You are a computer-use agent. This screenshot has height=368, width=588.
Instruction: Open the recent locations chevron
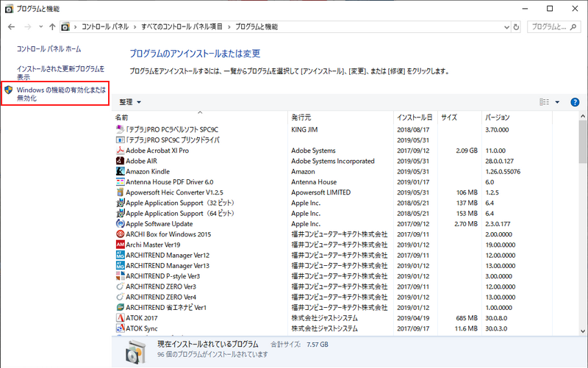tap(41, 26)
